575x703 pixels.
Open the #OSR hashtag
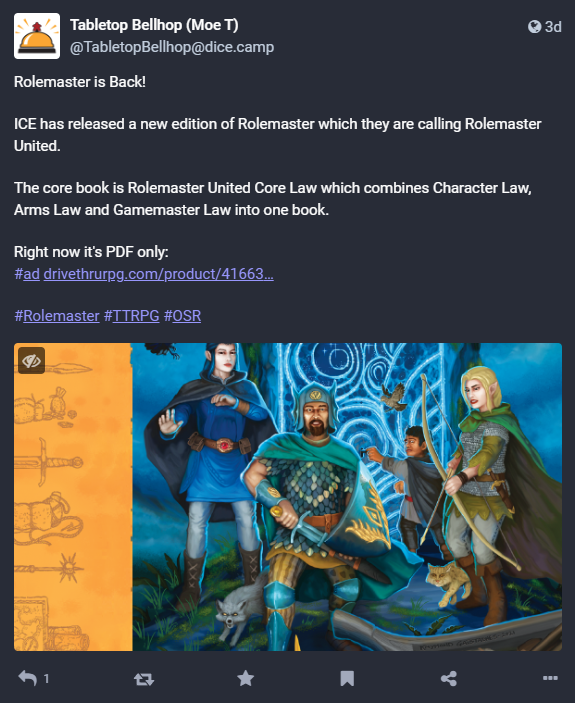(182, 316)
